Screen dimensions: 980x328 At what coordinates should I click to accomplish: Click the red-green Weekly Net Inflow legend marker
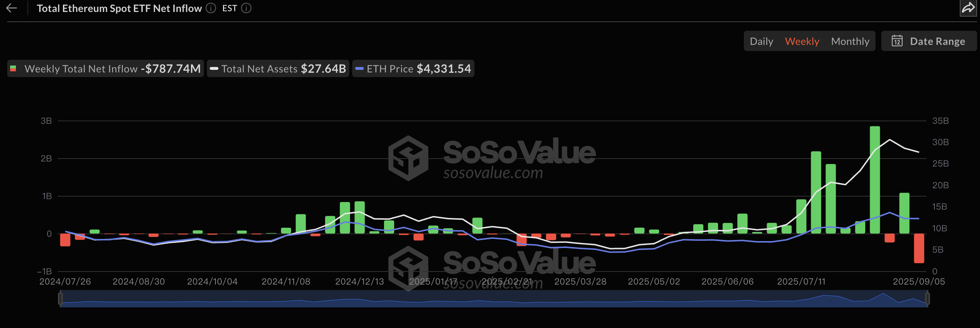click(13, 69)
